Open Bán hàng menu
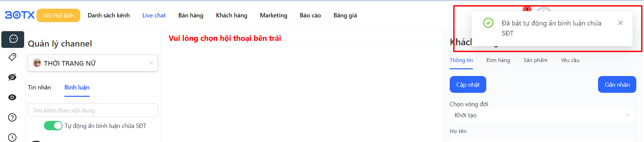 191,15
